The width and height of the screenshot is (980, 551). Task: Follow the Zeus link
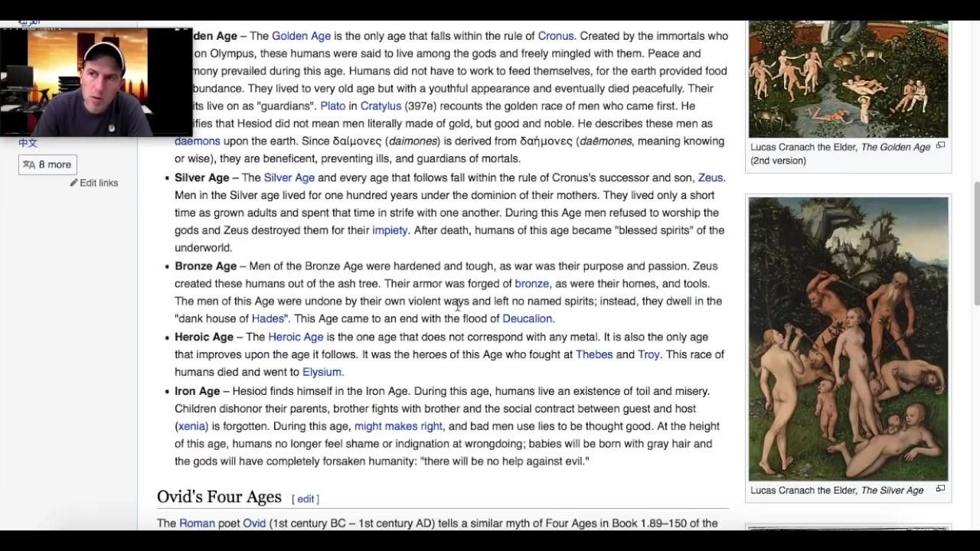[x=710, y=178]
